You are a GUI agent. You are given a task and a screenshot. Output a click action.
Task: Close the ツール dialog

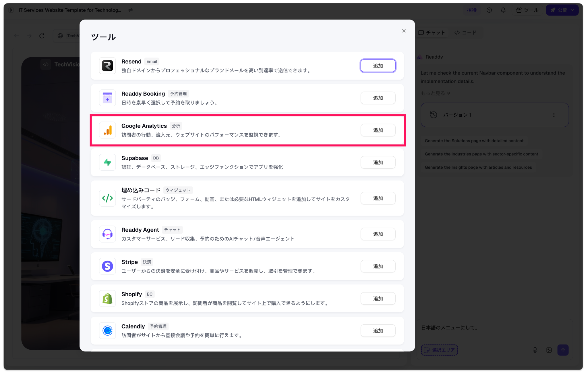[404, 31]
